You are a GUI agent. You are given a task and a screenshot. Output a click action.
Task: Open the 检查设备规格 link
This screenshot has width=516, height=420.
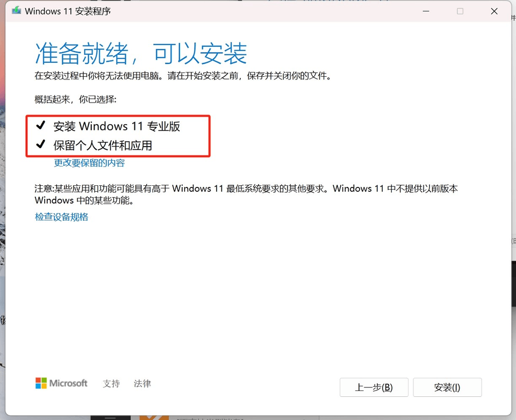61,217
